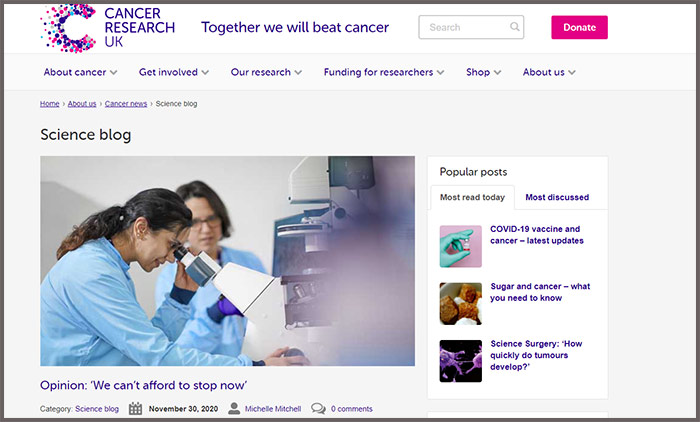This screenshot has width=700, height=422.
Task: Expand the Get involved dropdown
Action: [x=174, y=72]
